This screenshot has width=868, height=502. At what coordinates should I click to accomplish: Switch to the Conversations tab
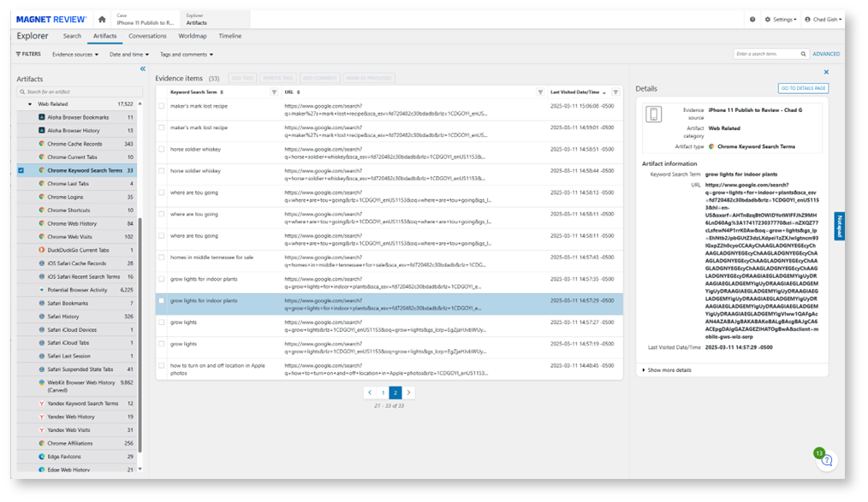point(150,36)
